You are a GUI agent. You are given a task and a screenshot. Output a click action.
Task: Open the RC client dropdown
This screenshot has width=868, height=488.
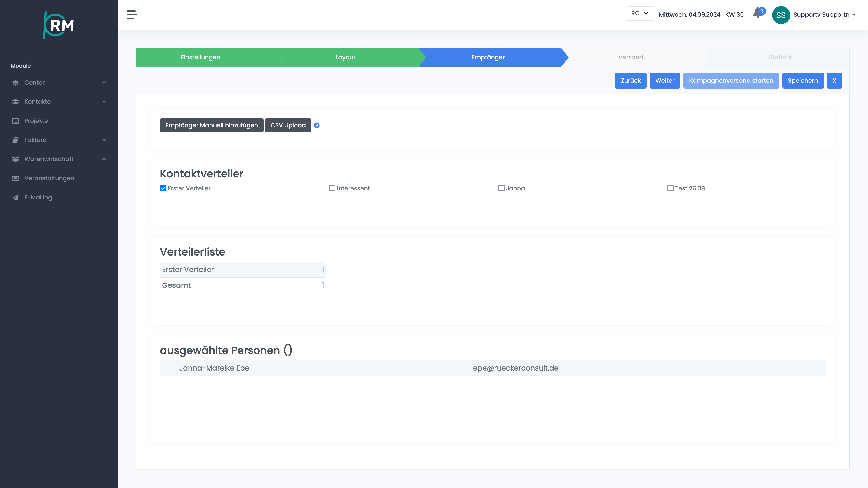point(640,14)
